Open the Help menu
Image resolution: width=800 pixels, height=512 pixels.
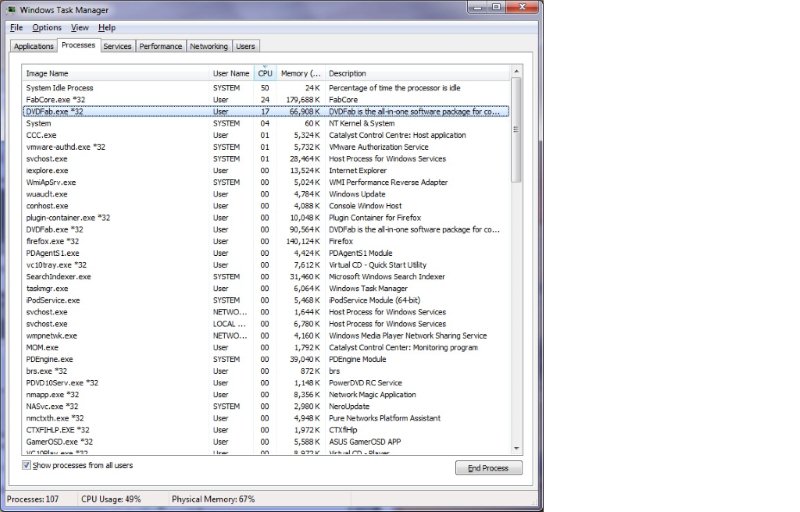[x=107, y=28]
